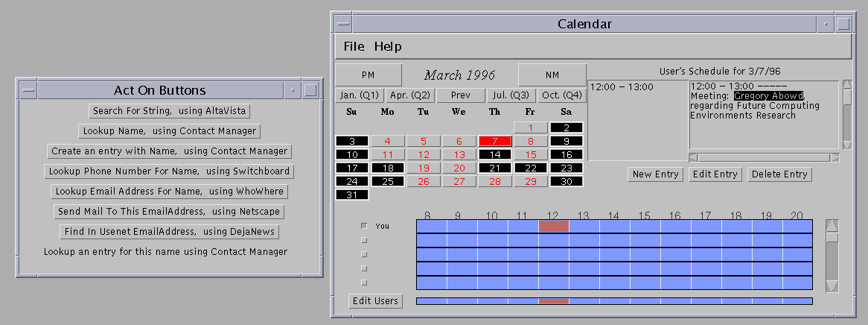
Task: Open the Act On Buttons window menu
Action: tap(27, 90)
